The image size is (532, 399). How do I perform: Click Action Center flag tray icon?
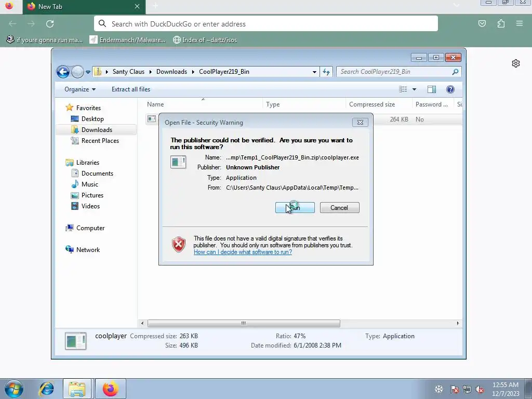click(x=454, y=389)
